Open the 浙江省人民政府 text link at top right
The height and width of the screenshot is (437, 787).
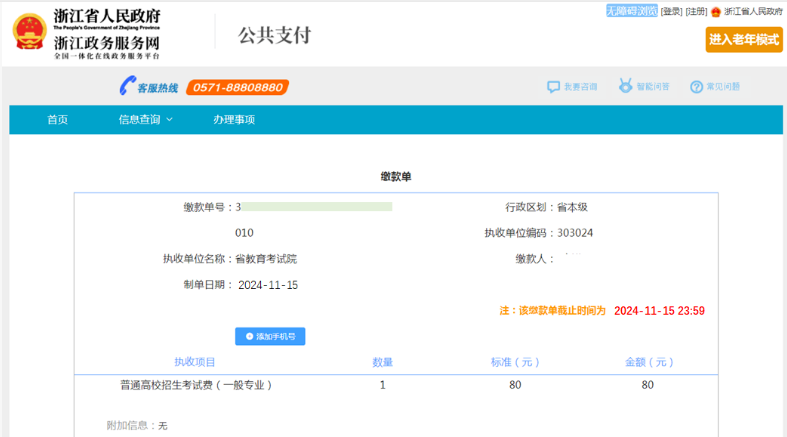click(753, 12)
